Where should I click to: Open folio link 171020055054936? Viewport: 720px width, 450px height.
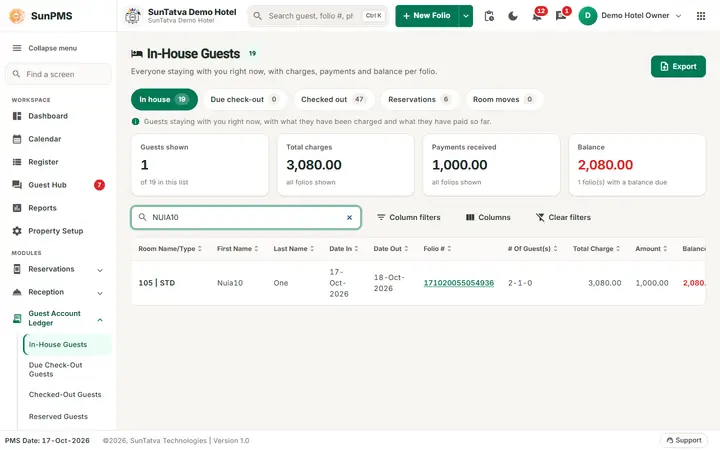(459, 283)
